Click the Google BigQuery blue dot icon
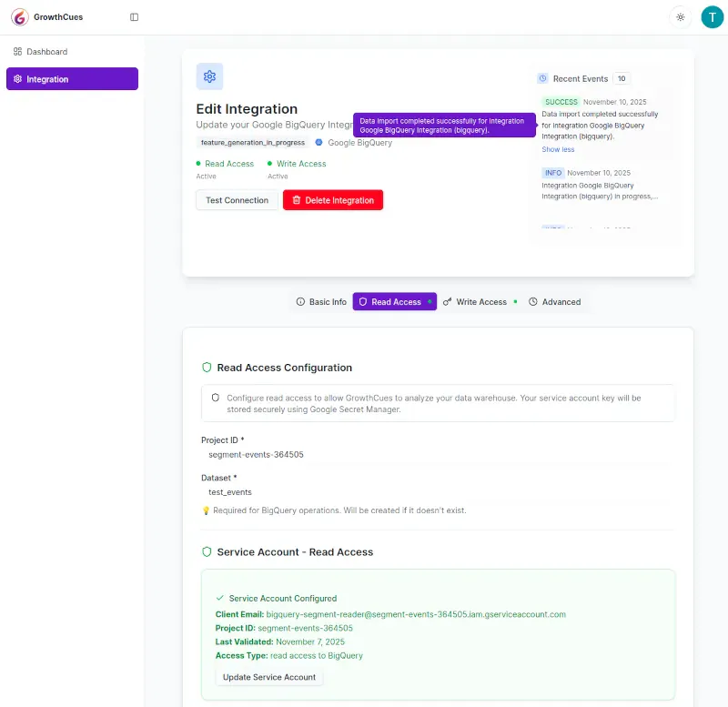This screenshot has height=707, width=728. (319, 143)
